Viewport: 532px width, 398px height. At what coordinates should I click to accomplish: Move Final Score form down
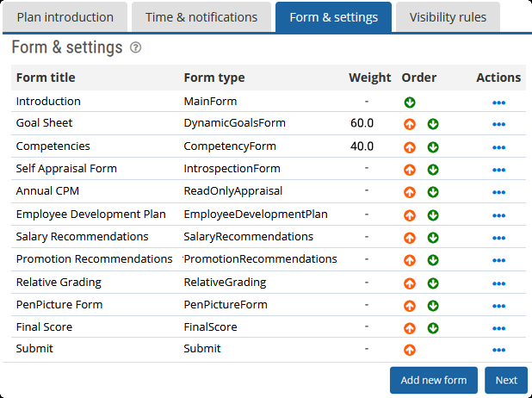433,328
